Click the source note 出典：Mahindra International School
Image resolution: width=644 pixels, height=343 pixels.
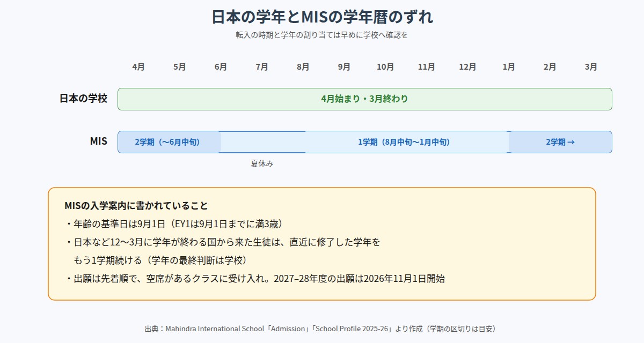[x=323, y=329]
